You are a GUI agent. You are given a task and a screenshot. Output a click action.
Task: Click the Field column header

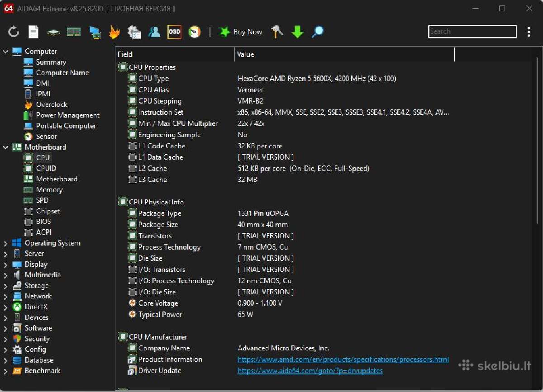[x=175, y=54]
